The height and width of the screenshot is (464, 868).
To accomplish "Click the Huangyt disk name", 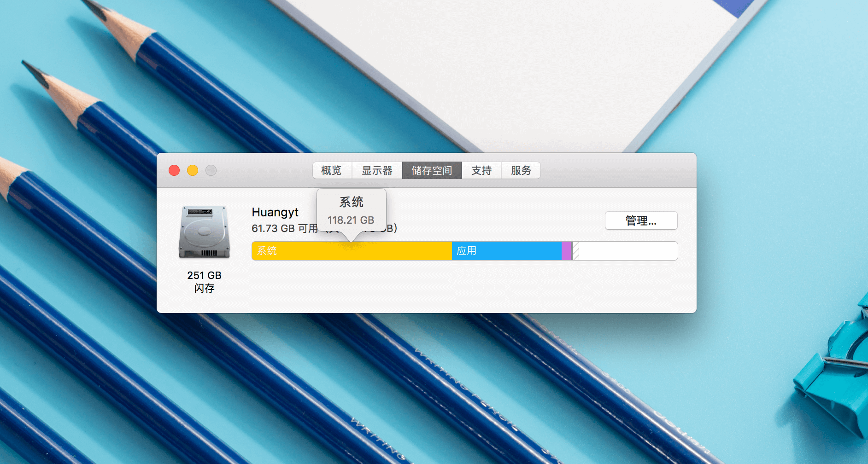I will pyautogui.click(x=275, y=212).
